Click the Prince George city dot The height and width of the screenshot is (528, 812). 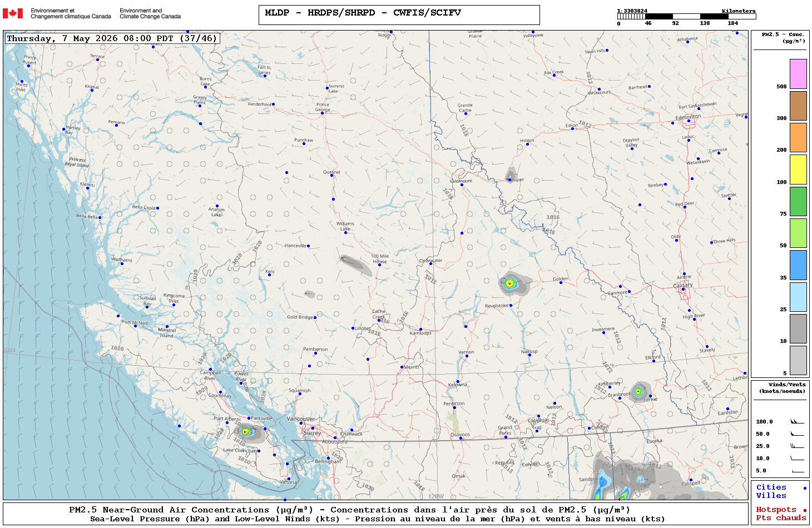pos(322,111)
